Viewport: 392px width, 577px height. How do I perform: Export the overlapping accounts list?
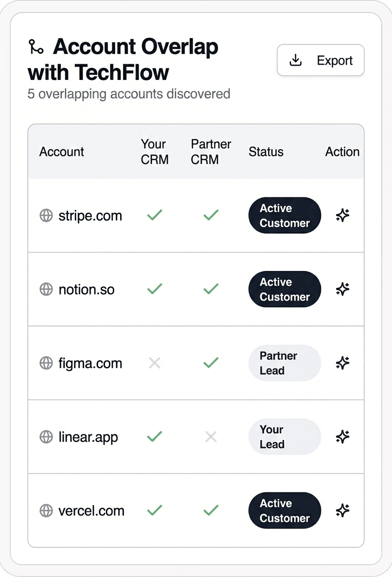(320, 60)
